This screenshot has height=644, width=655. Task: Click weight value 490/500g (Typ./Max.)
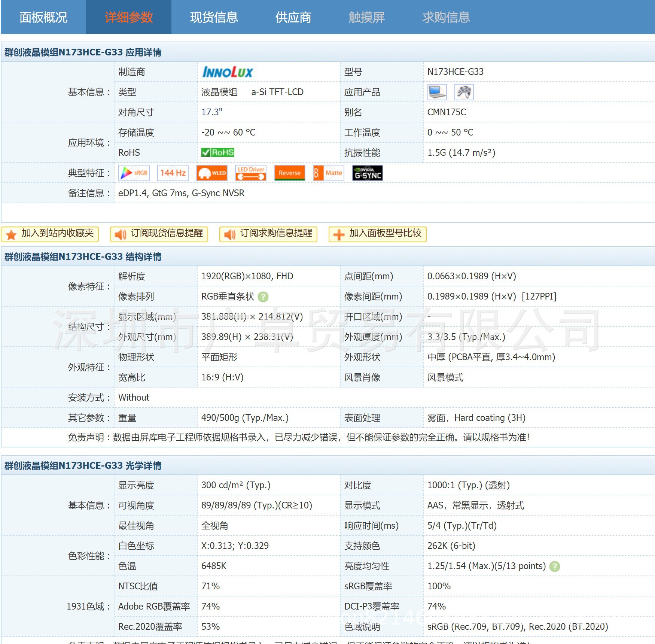245,418
